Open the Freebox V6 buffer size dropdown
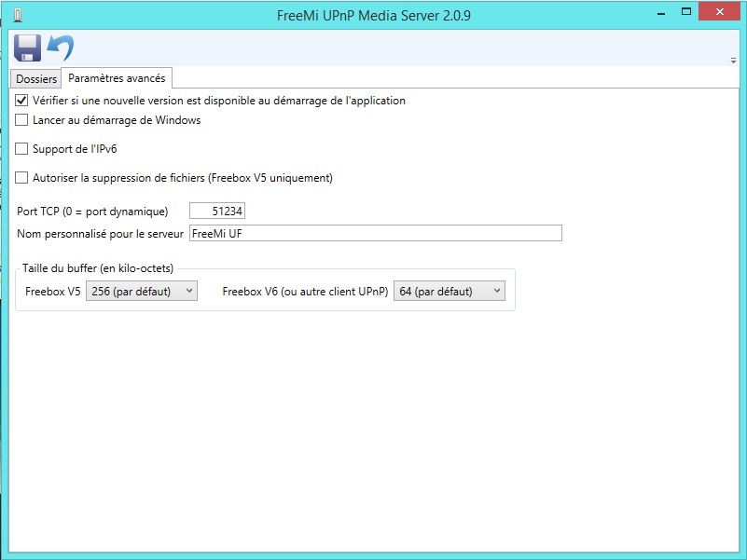 click(450, 291)
